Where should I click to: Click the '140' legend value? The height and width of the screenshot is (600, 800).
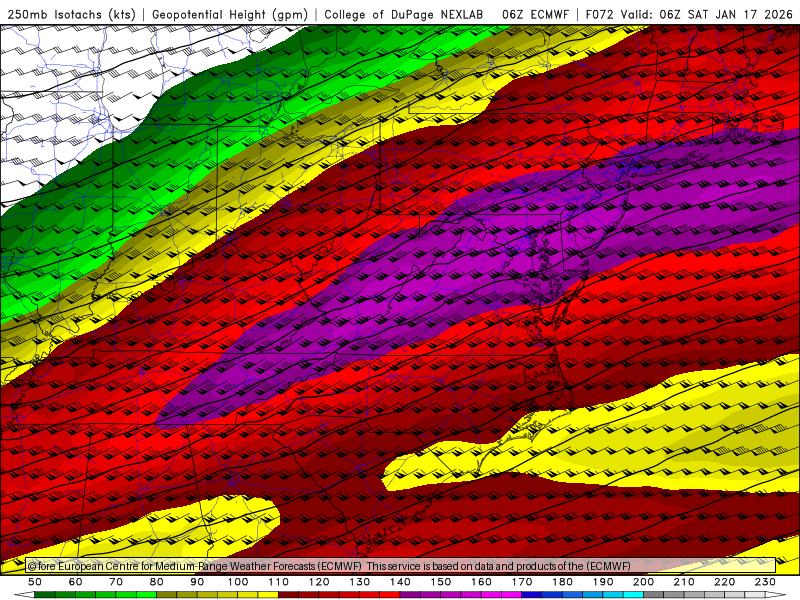(400, 582)
